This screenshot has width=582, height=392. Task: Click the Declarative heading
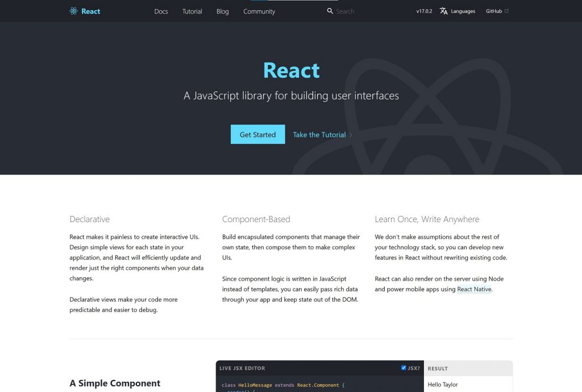(89, 219)
